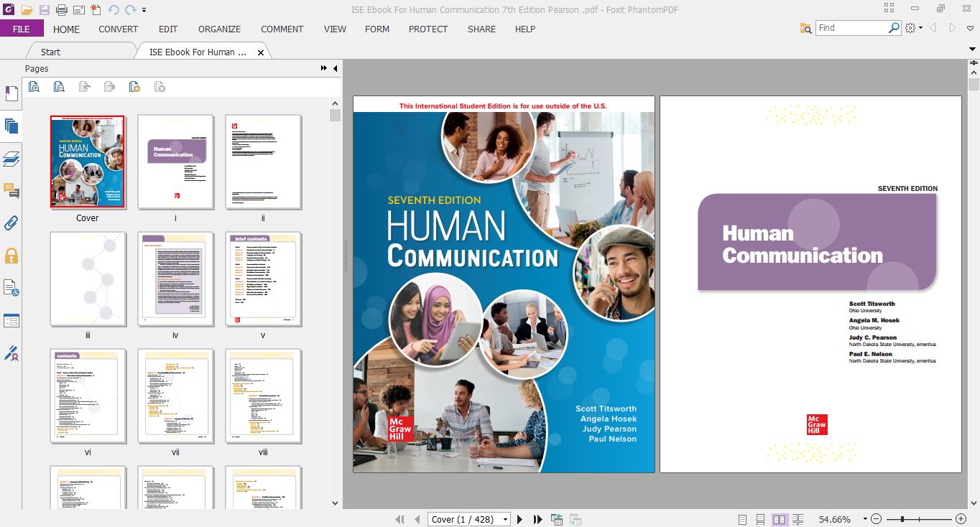Open the document tab list dropdown arrow
980x527 pixels.
click(x=973, y=49)
